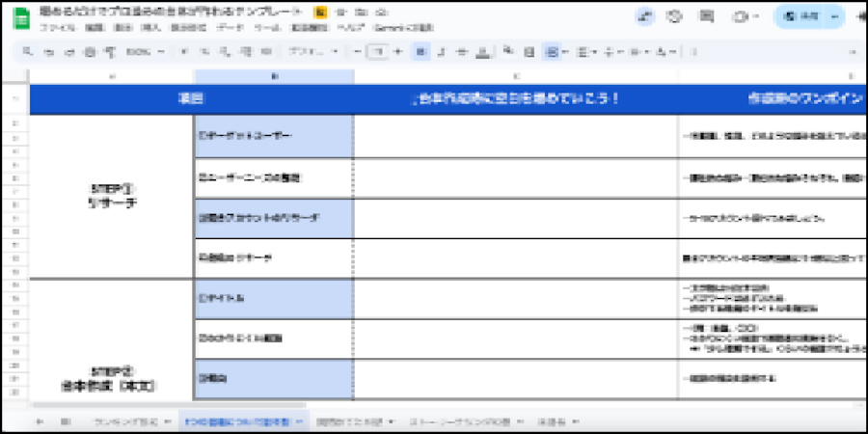Open the 挿入 menu
Viewport: 868px width, 434px height.
coord(151,28)
